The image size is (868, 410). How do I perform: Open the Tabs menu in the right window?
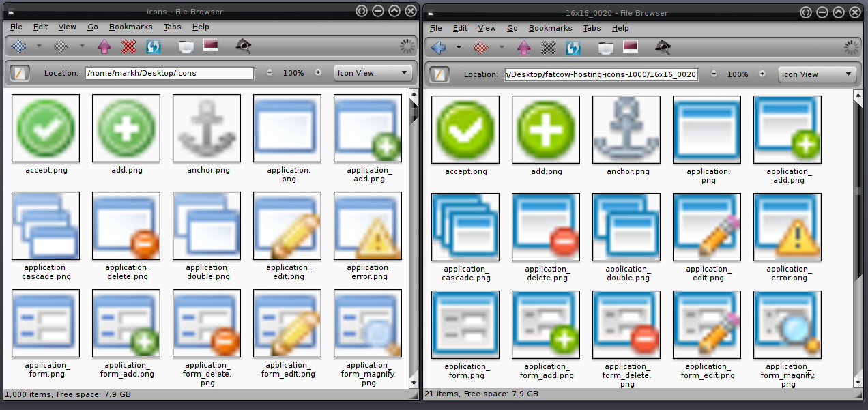pyautogui.click(x=592, y=28)
